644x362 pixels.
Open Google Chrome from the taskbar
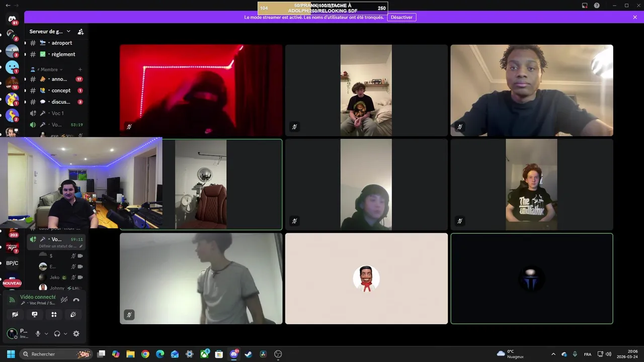(145, 354)
